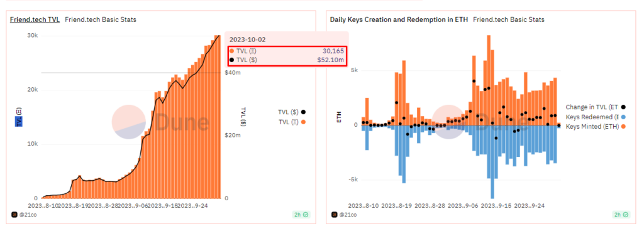Click the Dune watermark logo in Daily Keys chart
644x231 pixels.
coord(480,122)
